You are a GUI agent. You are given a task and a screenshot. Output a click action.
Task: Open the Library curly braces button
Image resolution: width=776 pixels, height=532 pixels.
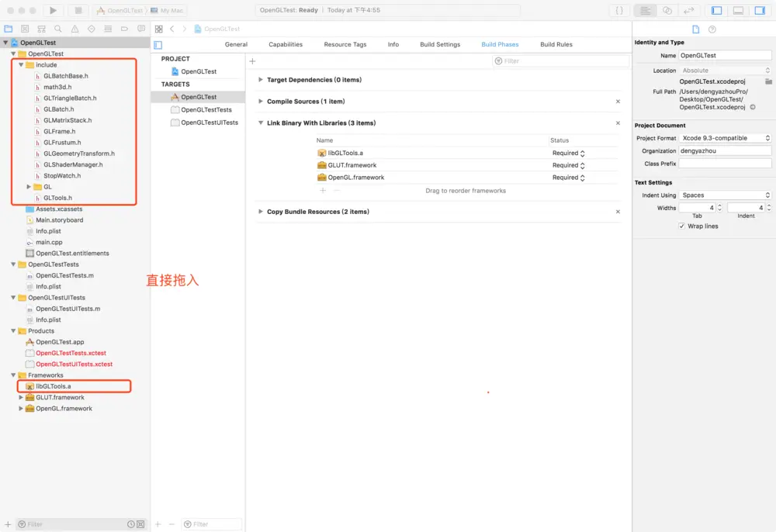619,10
